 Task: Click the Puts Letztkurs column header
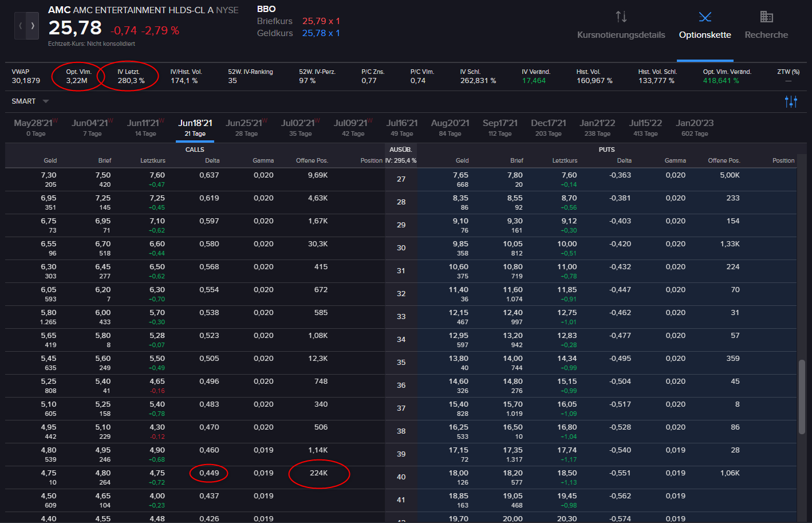pos(565,160)
